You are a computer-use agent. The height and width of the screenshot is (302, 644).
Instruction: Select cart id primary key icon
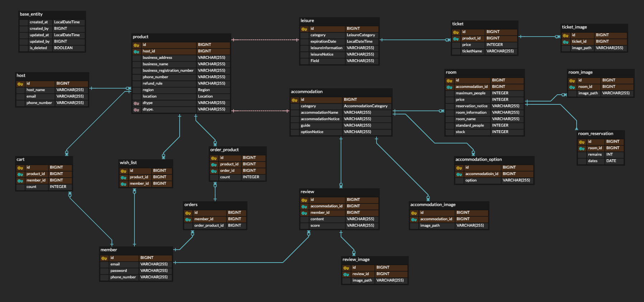pyautogui.click(x=20, y=168)
